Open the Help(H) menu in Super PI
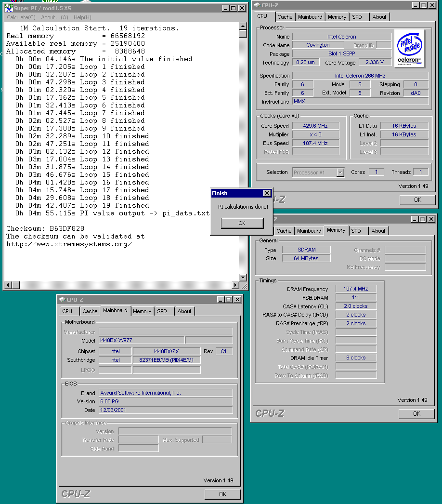 tap(82, 17)
